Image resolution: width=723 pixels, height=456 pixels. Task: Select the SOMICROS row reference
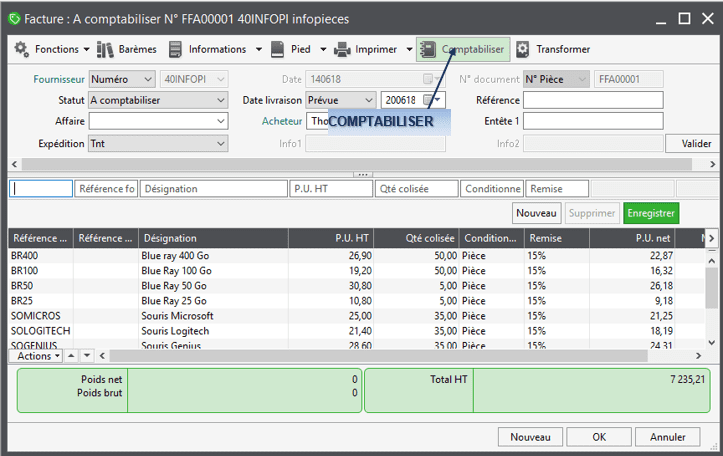[36, 316]
